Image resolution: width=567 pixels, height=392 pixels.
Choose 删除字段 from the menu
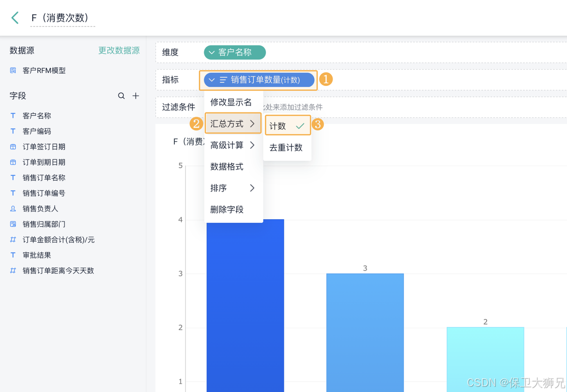(x=233, y=209)
